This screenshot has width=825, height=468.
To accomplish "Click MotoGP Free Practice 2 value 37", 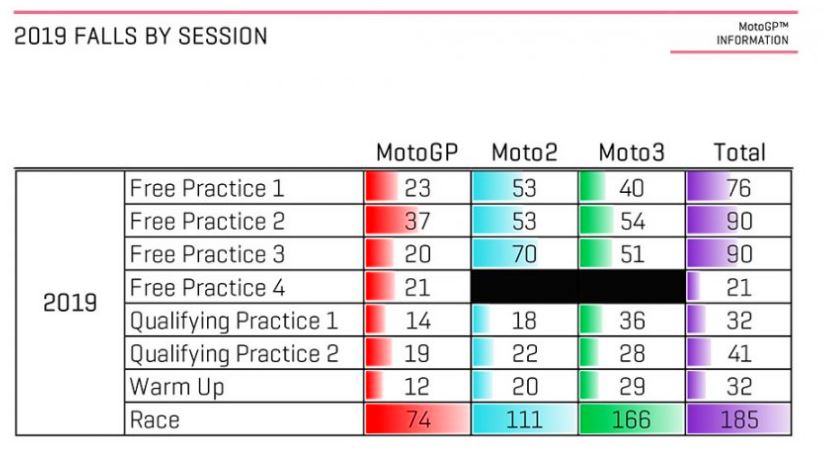I will (x=417, y=221).
